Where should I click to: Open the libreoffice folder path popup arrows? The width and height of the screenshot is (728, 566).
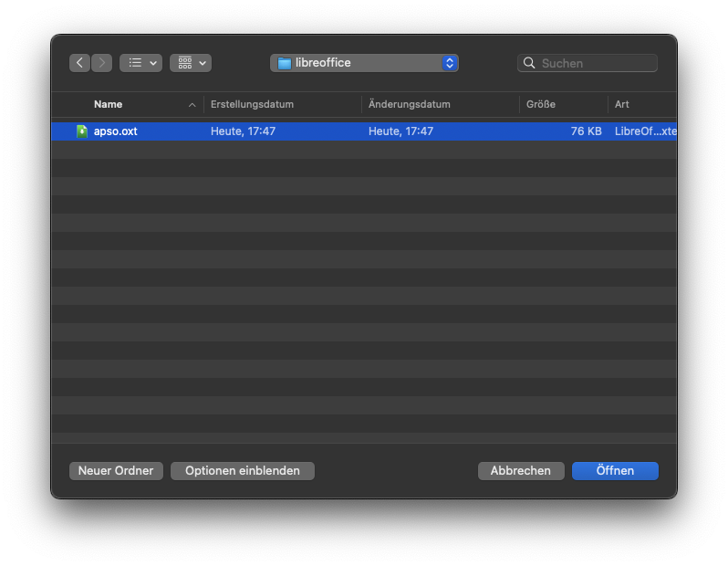click(449, 63)
